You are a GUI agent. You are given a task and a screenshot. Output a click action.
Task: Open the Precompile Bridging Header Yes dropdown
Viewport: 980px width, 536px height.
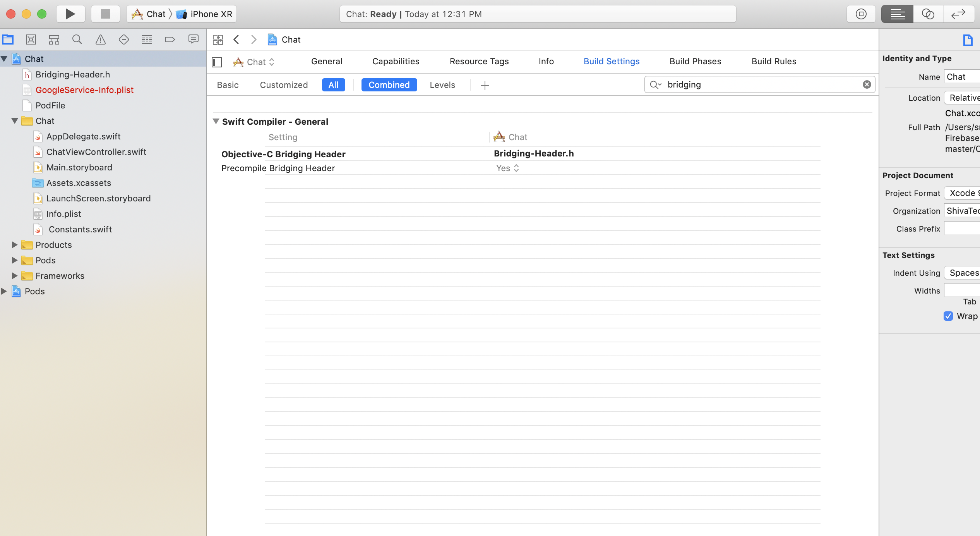(507, 168)
